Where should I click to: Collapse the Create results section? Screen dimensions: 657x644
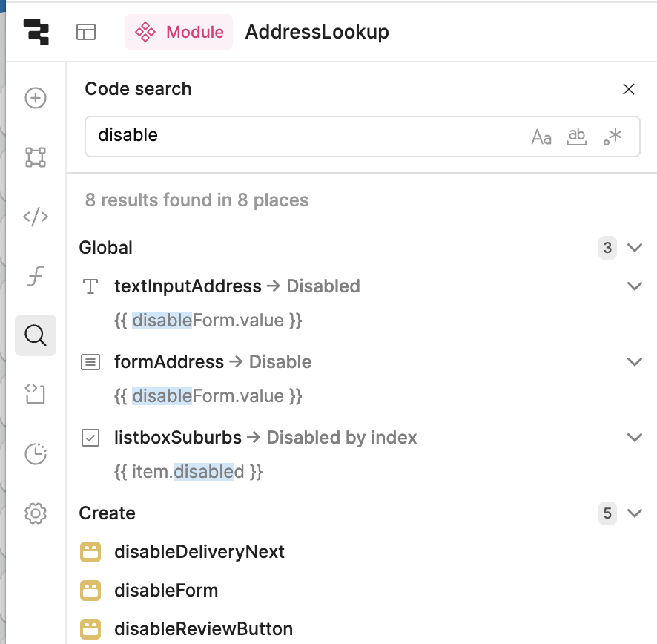click(634, 513)
